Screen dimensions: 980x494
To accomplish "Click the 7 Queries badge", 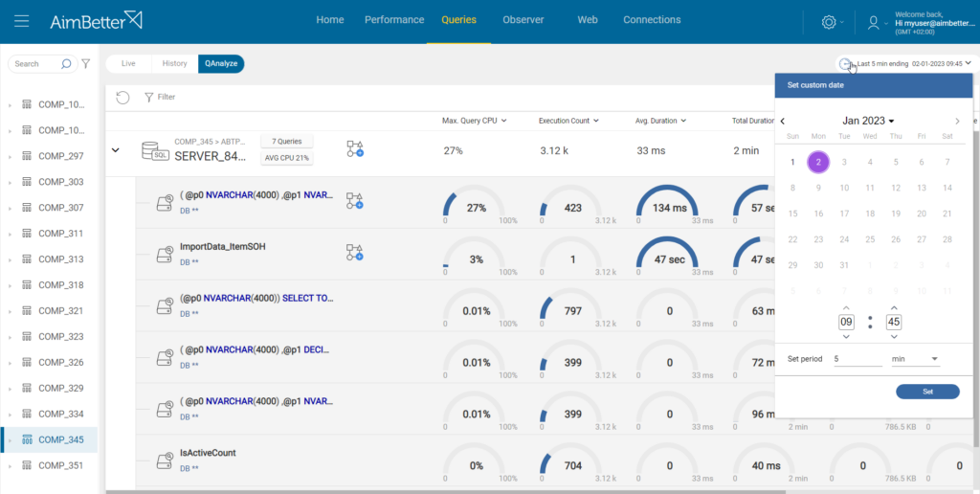I will (x=286, y=142).
